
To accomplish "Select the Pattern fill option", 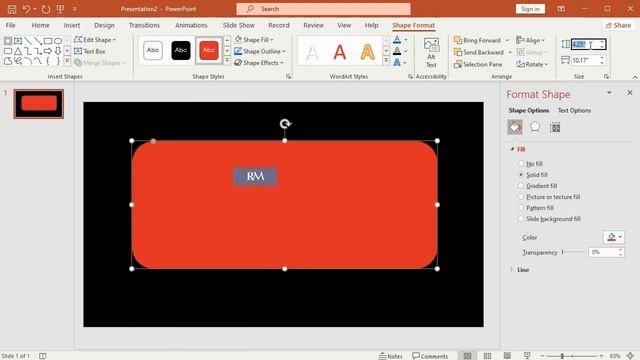I will pyautogui.click(x=536, y=208).
